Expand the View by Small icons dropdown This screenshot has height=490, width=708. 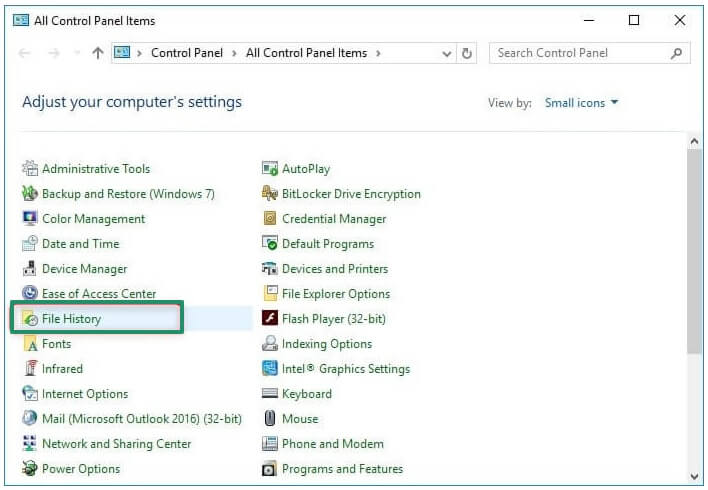click(581, 103)
